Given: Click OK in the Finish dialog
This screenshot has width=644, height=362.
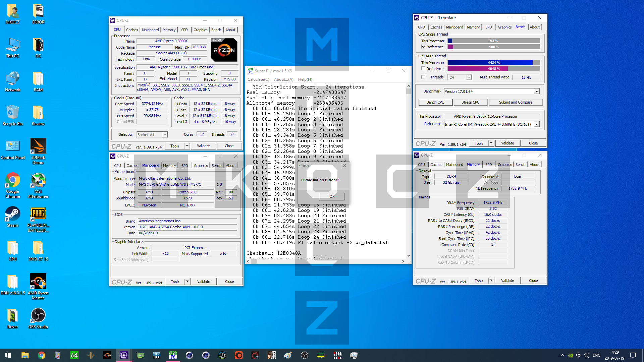Looking at the screenshot, I should (332, 196).
